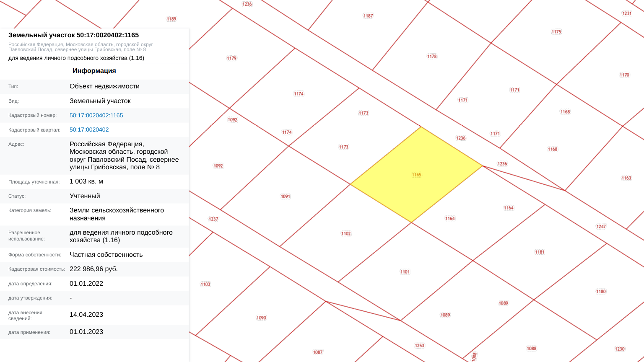Screen dimensions: 644x362
Task: Click value 'Объект недвижимости'
Action: 104,86
